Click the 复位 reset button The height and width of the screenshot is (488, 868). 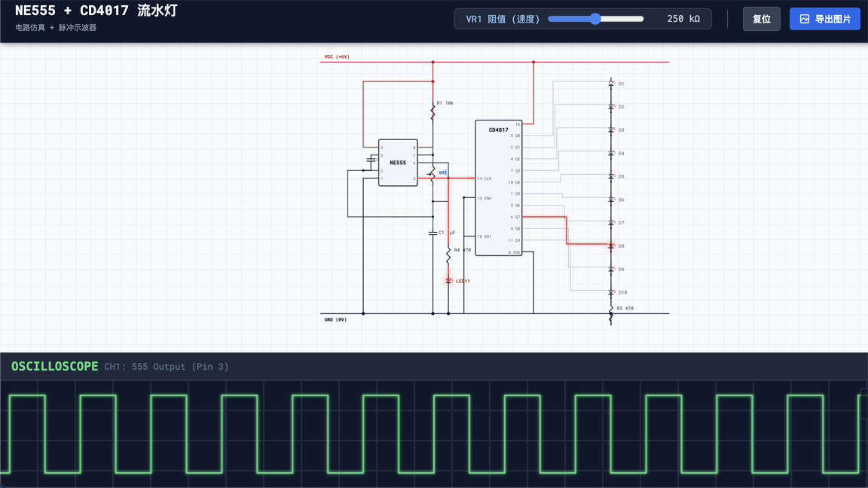pos(761,19)
